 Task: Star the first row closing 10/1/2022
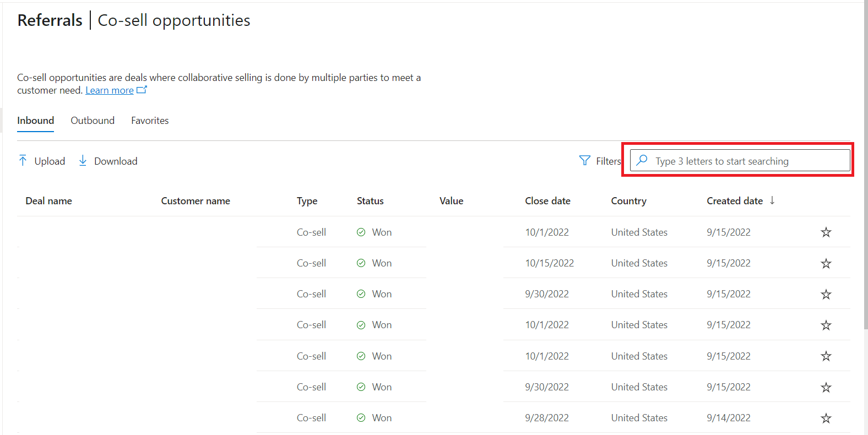(x=826, y=232)
